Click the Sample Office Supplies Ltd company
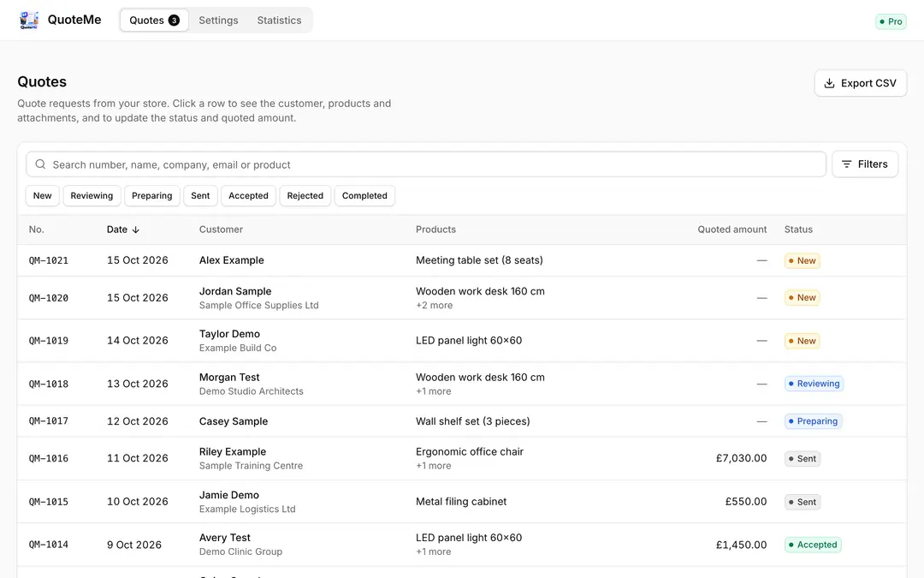The width and height of the screenshot is (924, 578). 258,306
